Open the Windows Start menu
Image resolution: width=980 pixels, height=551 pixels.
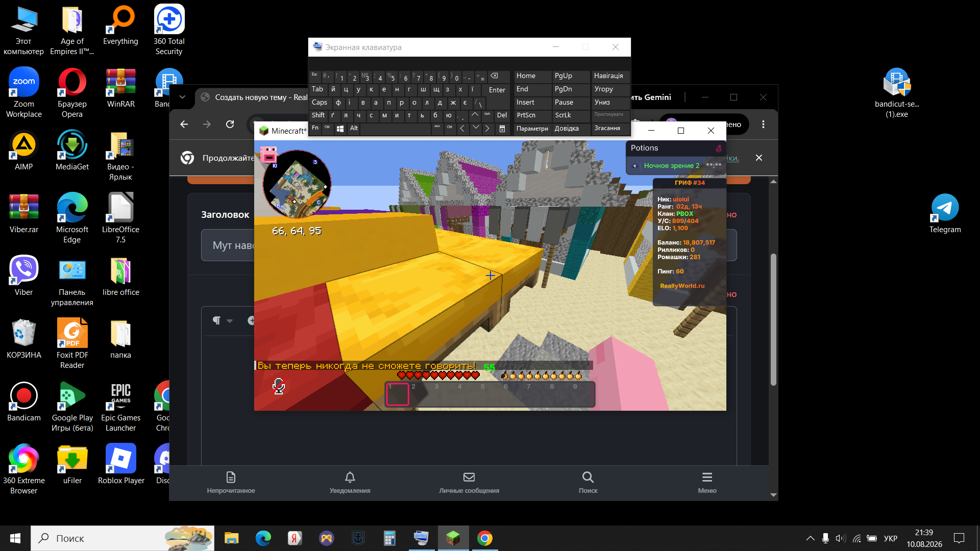coord(15,538)
